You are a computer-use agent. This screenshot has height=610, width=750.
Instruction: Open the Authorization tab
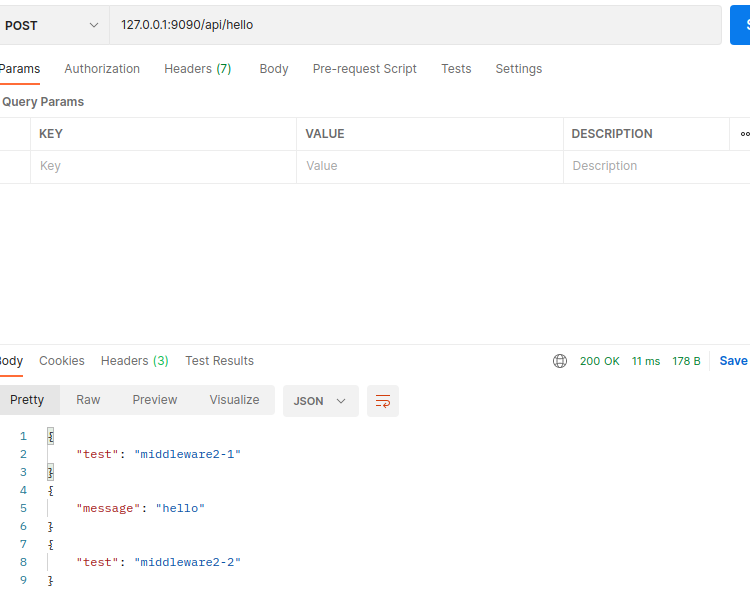click(102, 69)
